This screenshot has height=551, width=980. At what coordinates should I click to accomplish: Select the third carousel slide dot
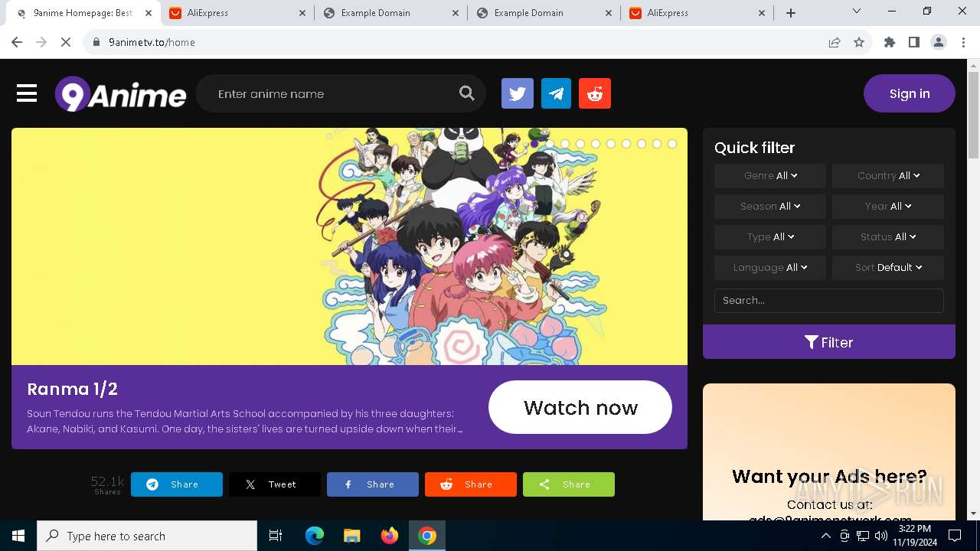click(x=565, y=144)
